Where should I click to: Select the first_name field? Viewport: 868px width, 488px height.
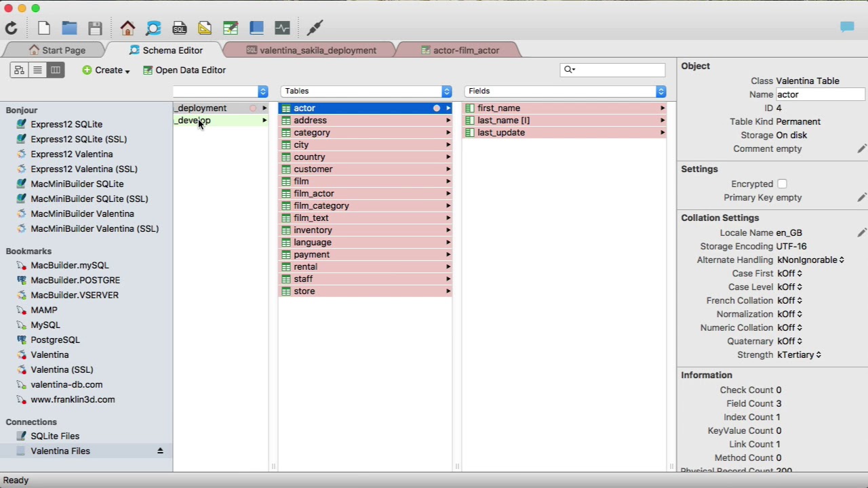[x=564, y=108]
